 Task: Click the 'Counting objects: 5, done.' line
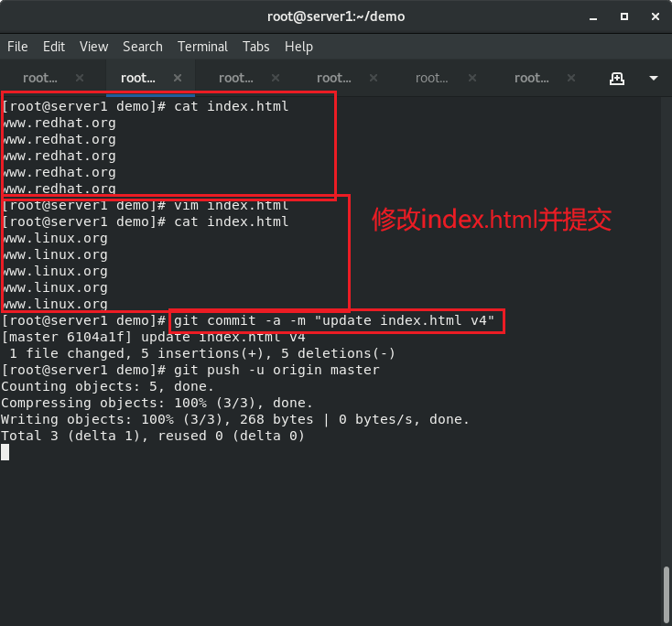tap(107, 386)
